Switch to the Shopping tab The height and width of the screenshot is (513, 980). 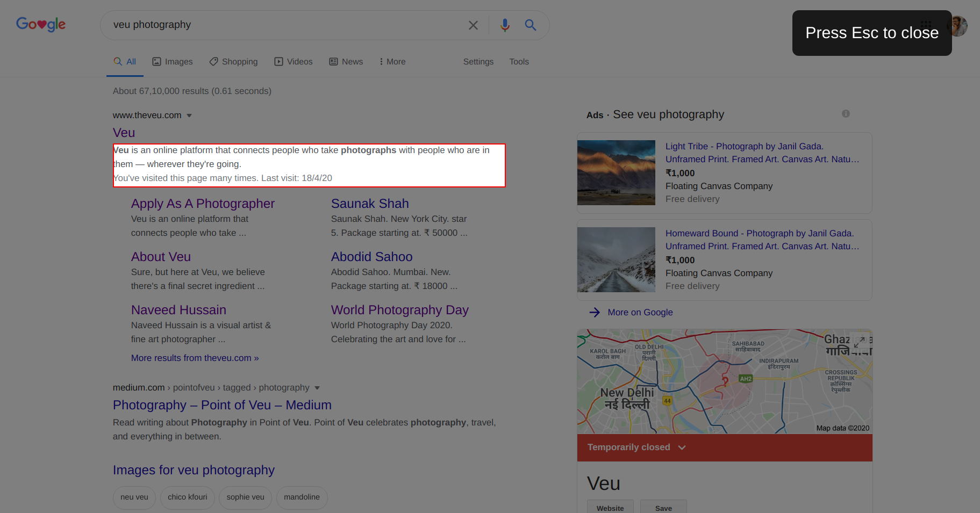[234, 62]
